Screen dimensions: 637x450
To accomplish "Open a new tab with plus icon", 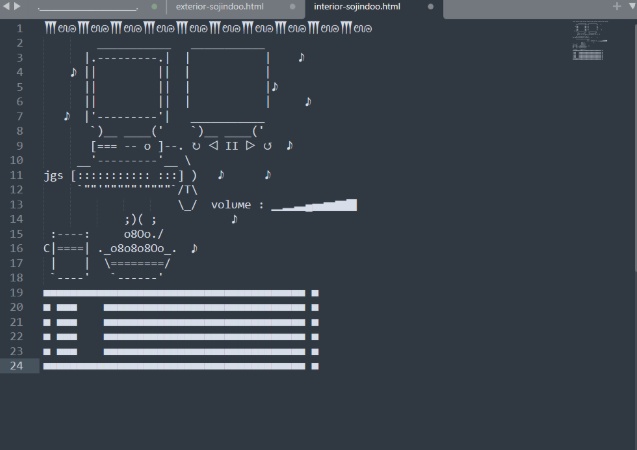I will (616, 7).
